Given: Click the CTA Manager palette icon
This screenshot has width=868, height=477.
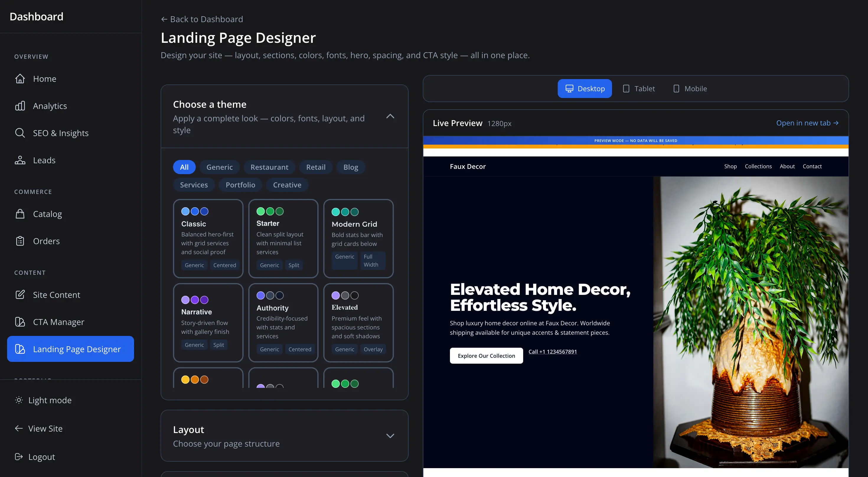Looking at the screenshot, I should pos(20,322).
